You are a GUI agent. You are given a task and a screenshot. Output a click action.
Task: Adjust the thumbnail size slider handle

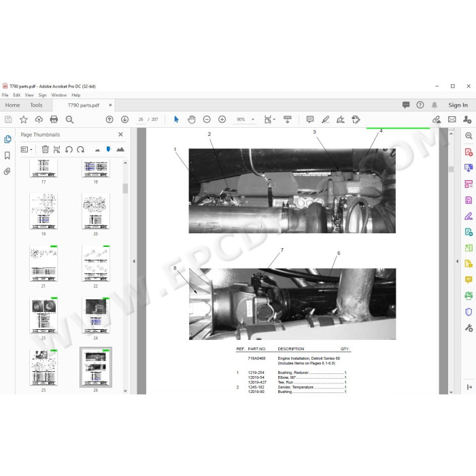tap(108, 149)
